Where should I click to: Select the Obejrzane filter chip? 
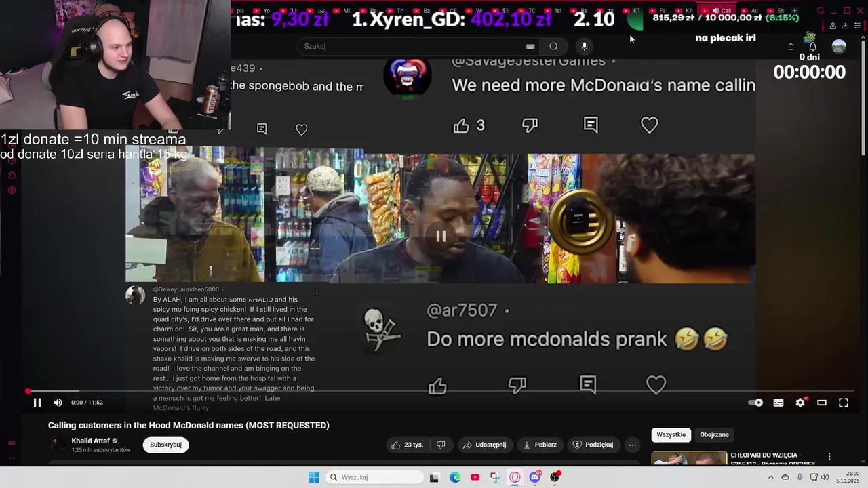[x=714, y=434]
